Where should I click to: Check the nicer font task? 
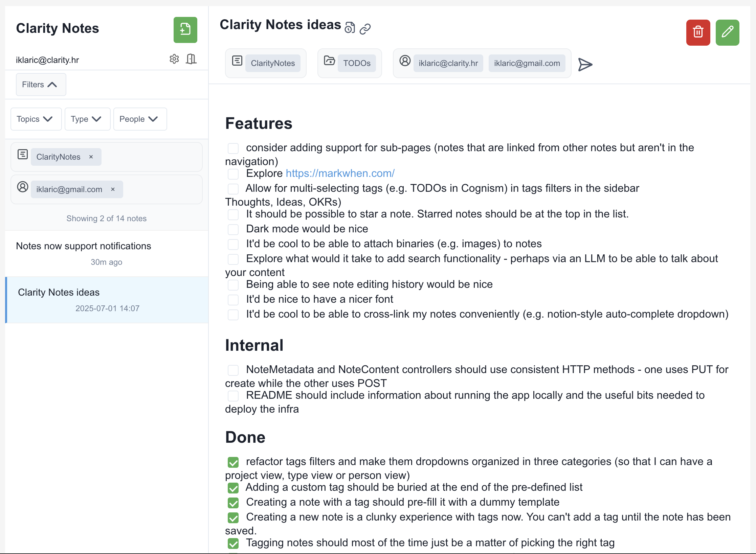tap(233, 300)
